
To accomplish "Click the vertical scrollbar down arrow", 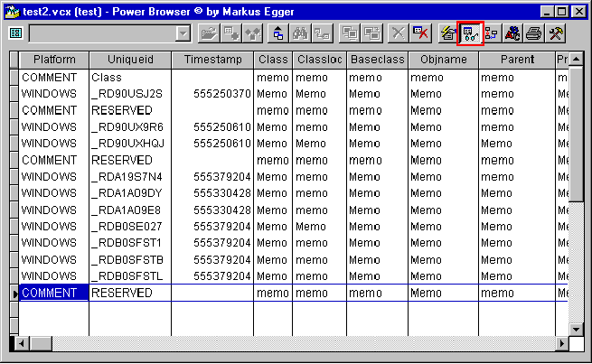I will (x=576, y=328).
